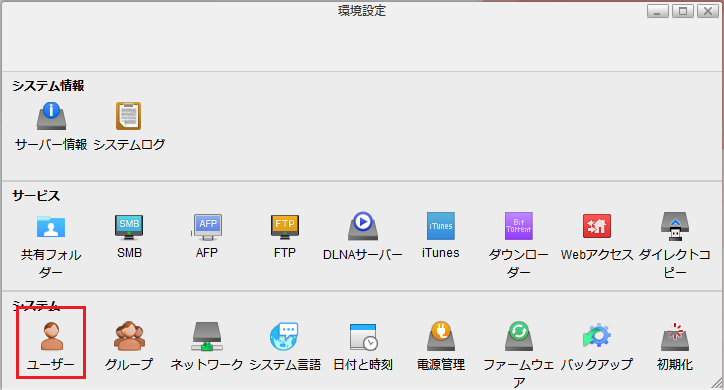This screenshot has height=390, width=724.
Task: Minimize the 環境設定 window
Action: [658, 11]
